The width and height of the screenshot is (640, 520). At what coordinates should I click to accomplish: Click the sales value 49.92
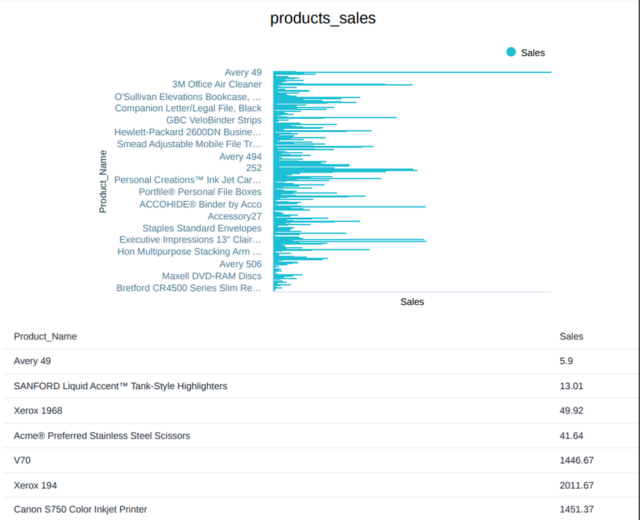click(571, 411)
